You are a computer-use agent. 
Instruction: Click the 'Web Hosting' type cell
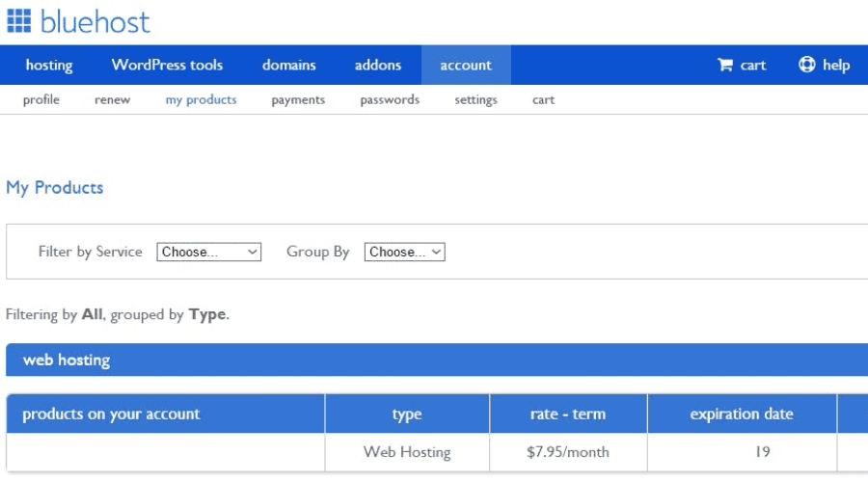(407, 452)
